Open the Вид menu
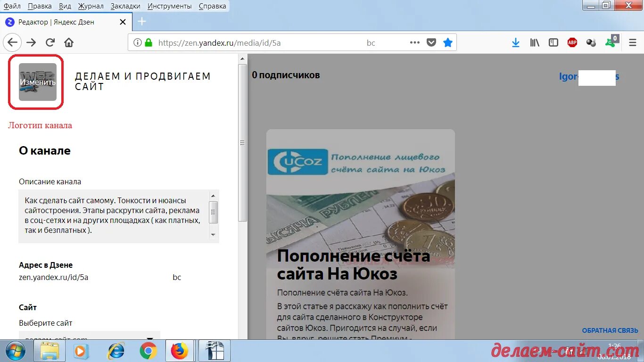Viewport: 644px width, 362px height. 65,6
